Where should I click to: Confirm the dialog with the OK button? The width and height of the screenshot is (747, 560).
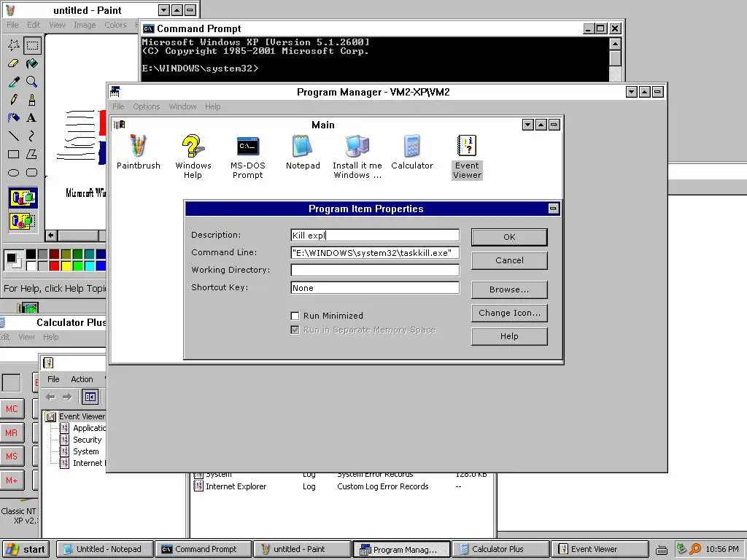[509, 237]
